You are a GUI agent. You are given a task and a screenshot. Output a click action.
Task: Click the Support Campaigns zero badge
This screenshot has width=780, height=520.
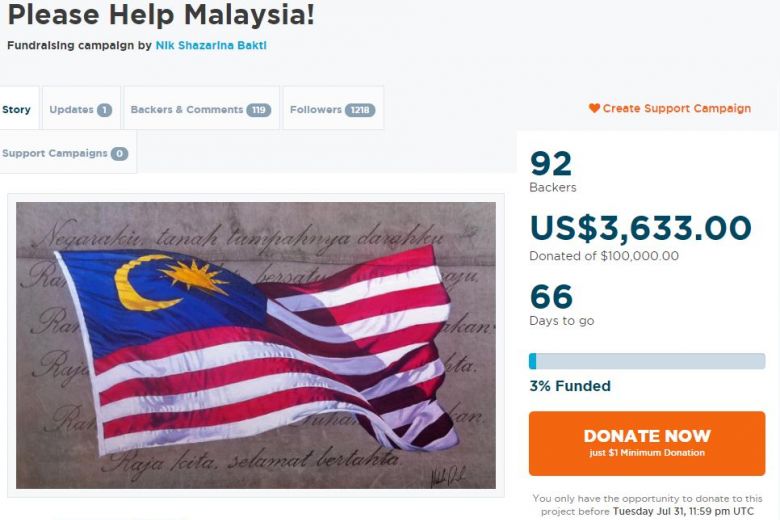point(119,154)
